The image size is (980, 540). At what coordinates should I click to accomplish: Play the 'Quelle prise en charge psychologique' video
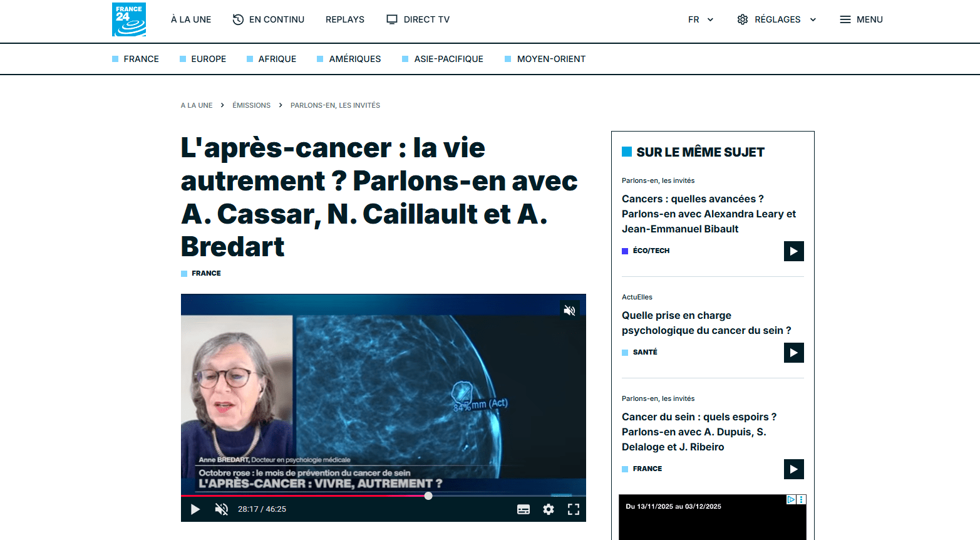click(x=793, y=353)
